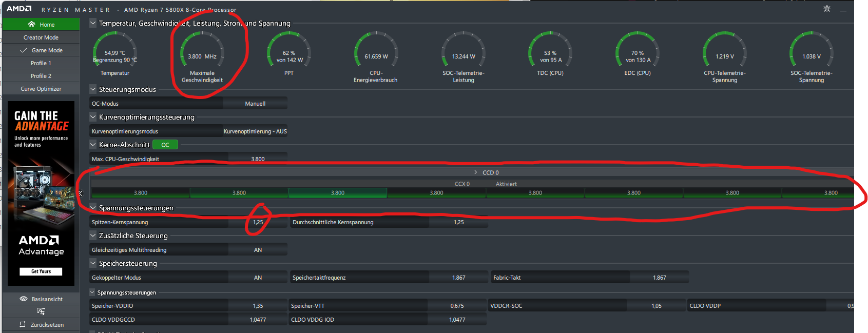The image size is (868, 333).
Task: Click the Basisansicht button
Action: pyautogui.click(x=41, y=299)
